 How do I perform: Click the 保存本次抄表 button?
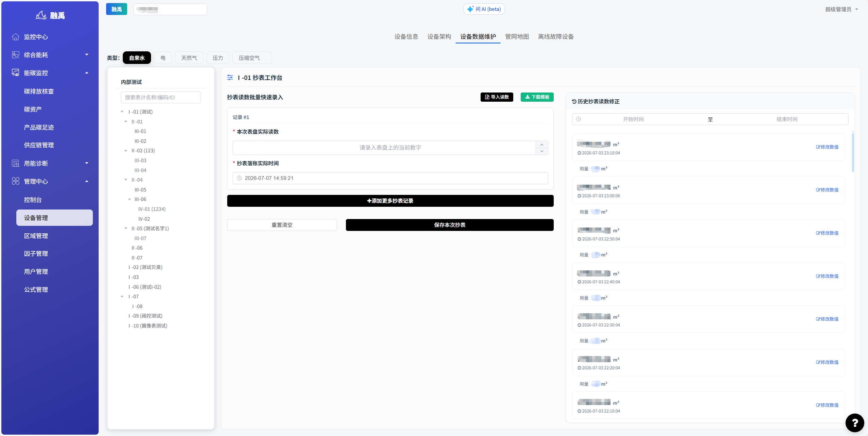(x=450, y=225)
